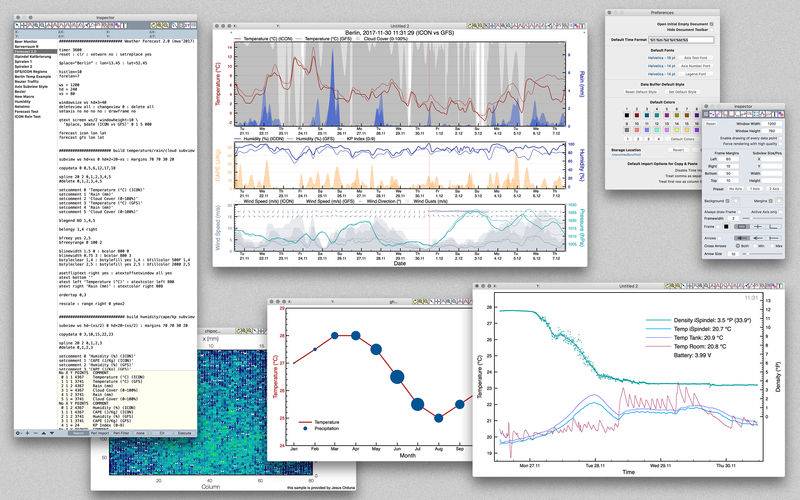
Task: Click the minus icon to remove a macro
Action: (x=36, y=433)
